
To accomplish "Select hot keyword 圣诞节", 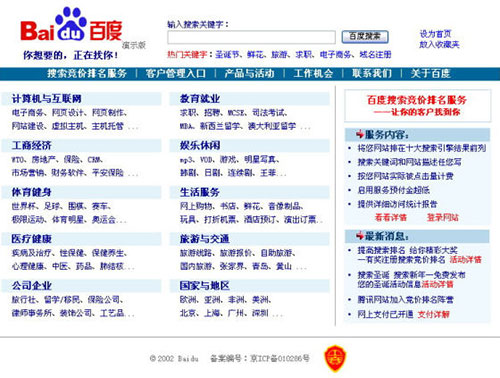I will coord(227,54).
